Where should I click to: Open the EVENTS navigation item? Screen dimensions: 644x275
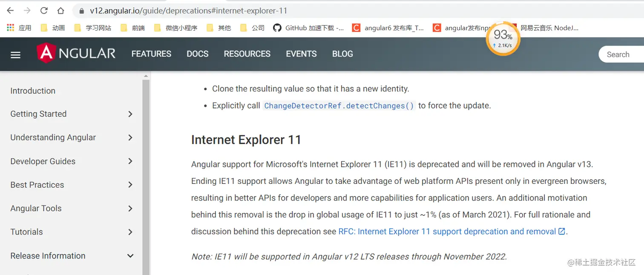[x=301, y=54]
